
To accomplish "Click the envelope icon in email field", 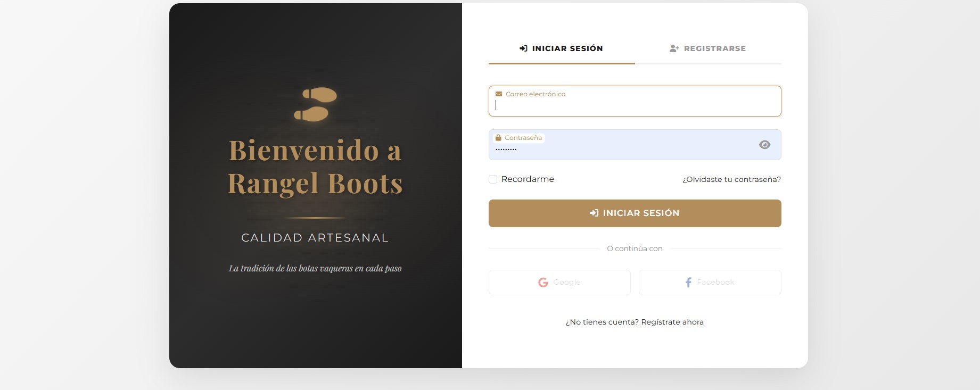I will pyautogui.click(x=499, y=94).
